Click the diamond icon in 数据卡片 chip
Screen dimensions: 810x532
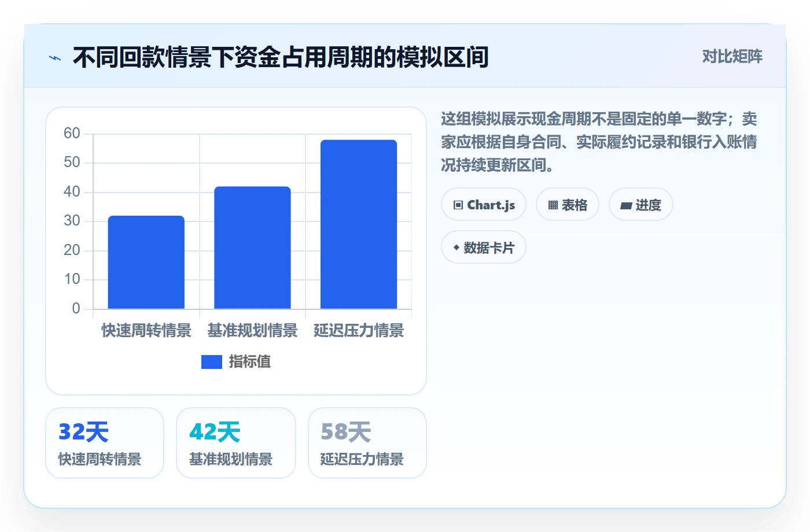point(456,247)
